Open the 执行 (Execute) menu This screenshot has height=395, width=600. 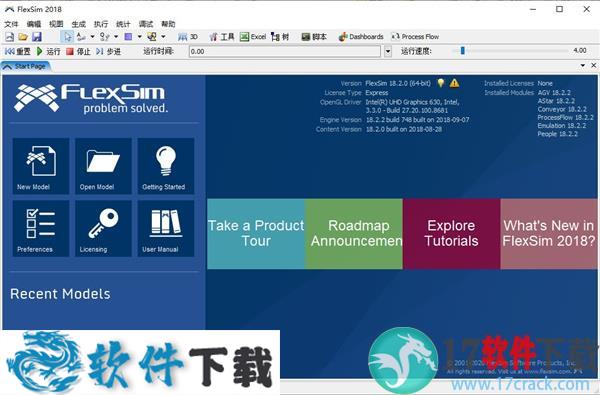101,24
